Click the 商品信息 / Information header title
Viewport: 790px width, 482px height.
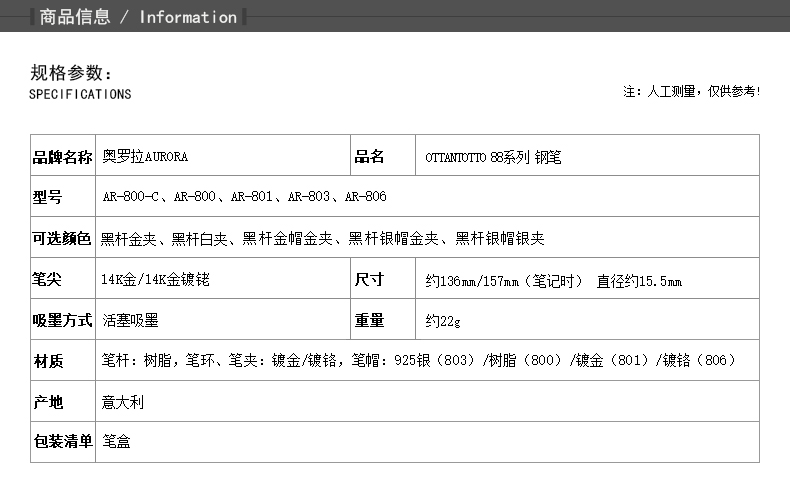tap(138, 17)
